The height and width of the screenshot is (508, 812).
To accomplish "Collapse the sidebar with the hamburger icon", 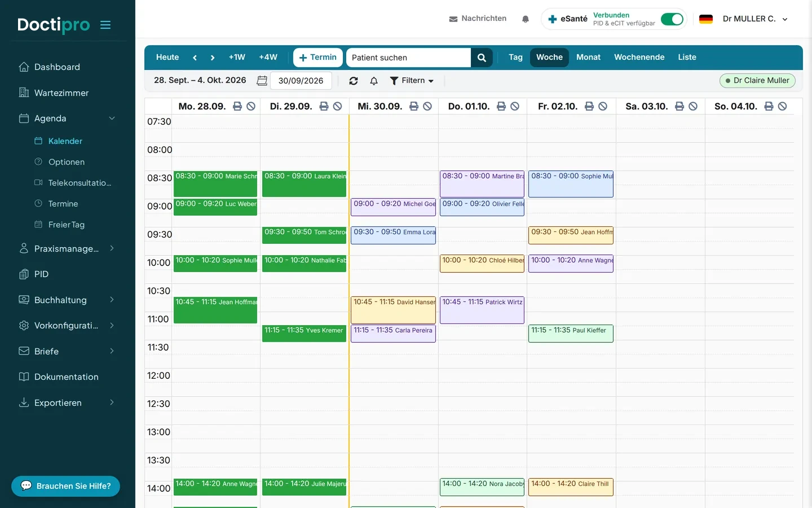I will point(105,25).
